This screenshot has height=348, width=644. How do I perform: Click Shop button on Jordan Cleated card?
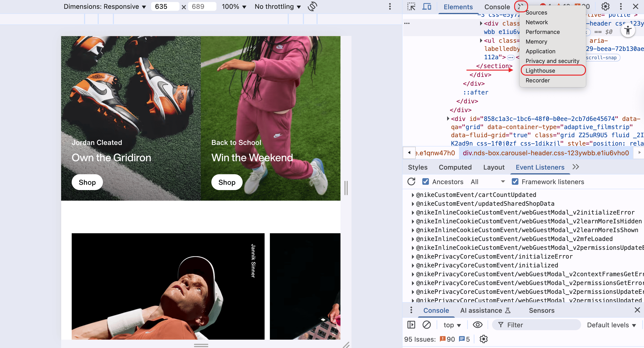point(87,182)
